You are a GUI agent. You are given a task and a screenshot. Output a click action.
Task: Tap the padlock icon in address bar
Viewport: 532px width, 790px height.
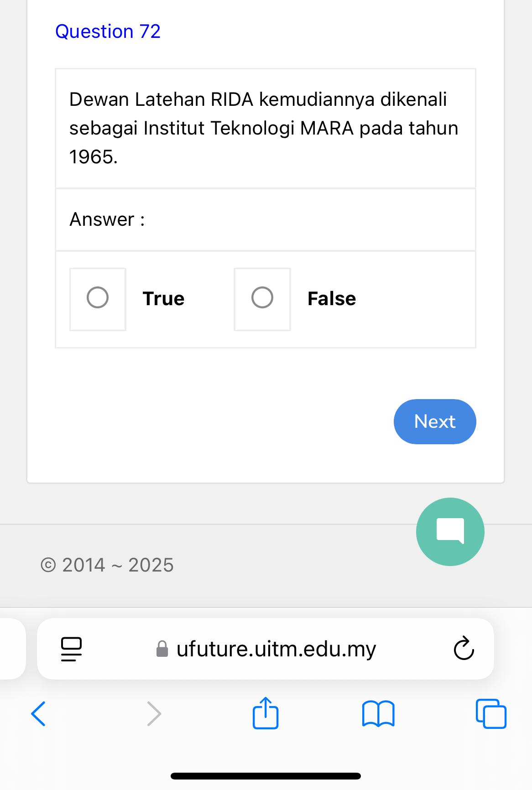pos(162,649)
